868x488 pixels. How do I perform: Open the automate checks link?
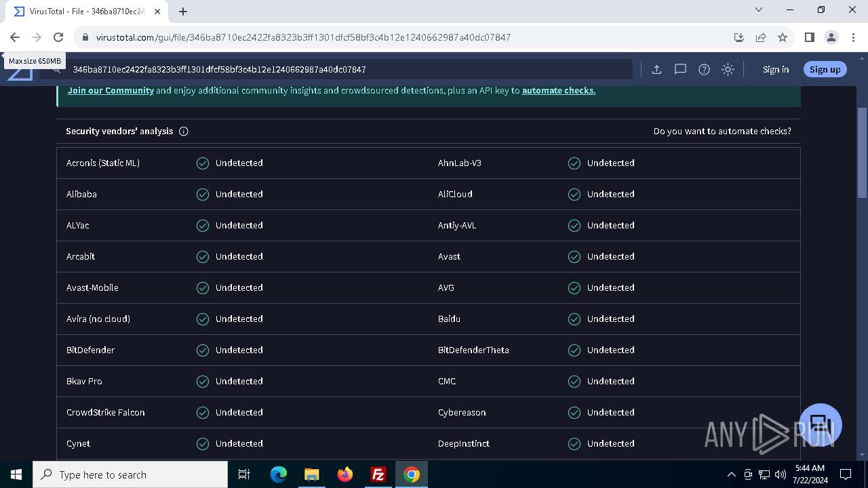(x=559, y=90)
